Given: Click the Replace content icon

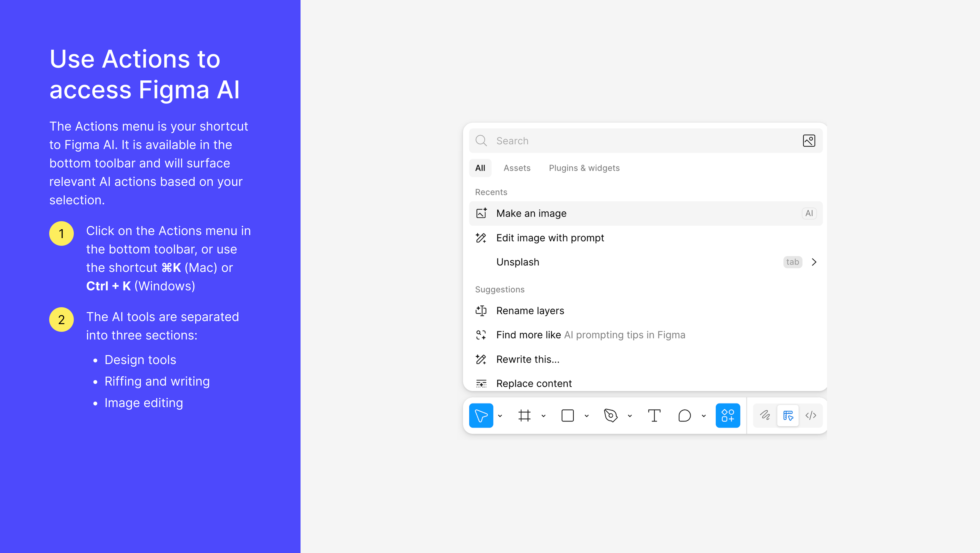Looking at the screenshot, I should point(481,384).
